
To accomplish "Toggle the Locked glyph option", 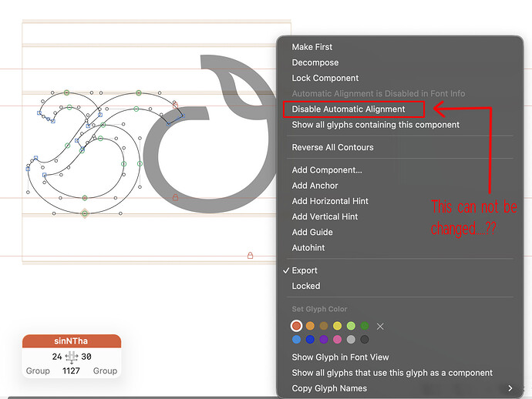I will (305, 286).
